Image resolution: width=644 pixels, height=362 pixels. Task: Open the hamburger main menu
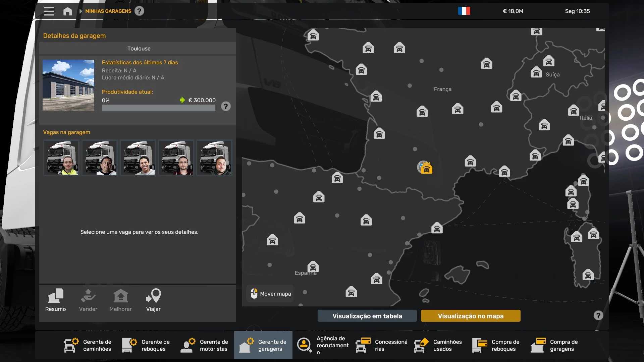pyautogui.click(x=49, y=11)
